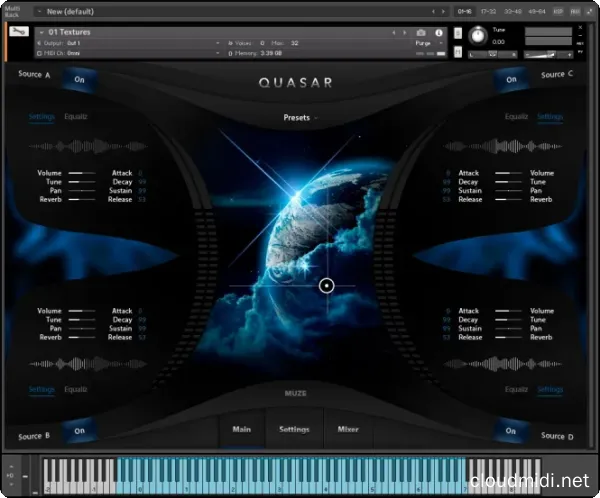Click the AUX button in multi rack header
Screen dimensions: 600x498
(575, 11)
